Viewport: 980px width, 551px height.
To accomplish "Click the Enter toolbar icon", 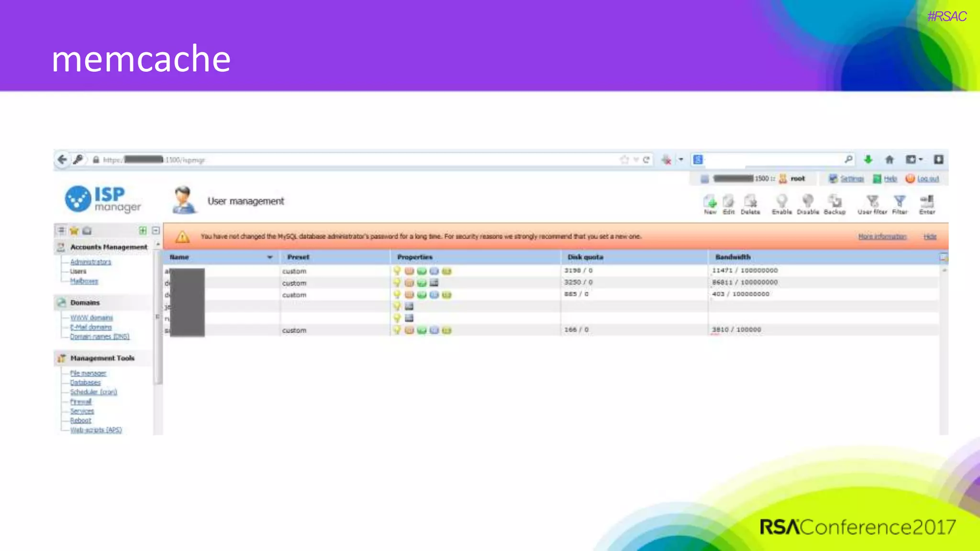I will pos(927,201).
